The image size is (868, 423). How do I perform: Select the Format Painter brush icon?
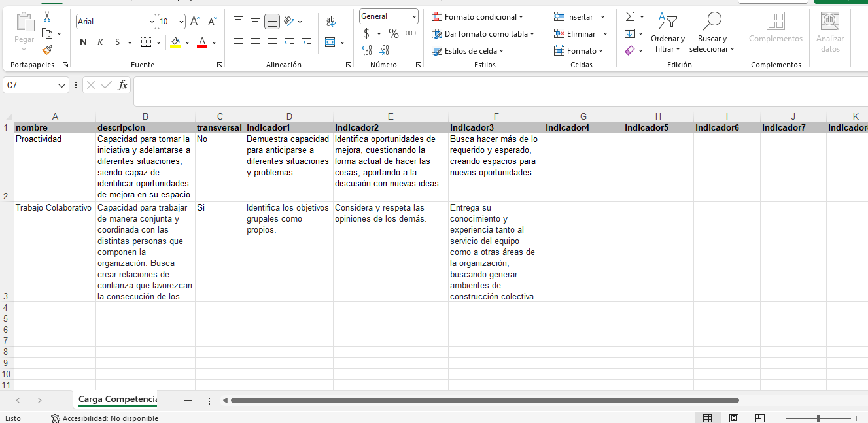47,50
